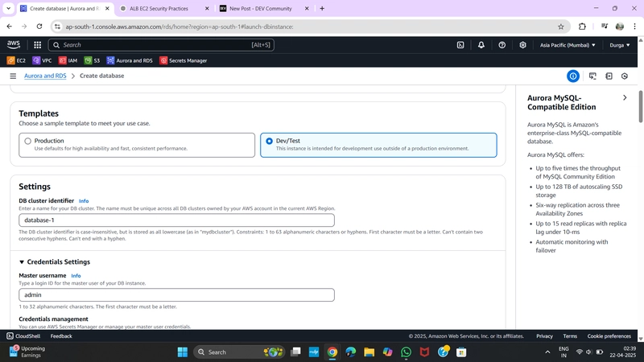This screenshot has height=362, width=644.
Task: Click the browser address bar URL
Action: pyautogui.click(x=180, y=27)
